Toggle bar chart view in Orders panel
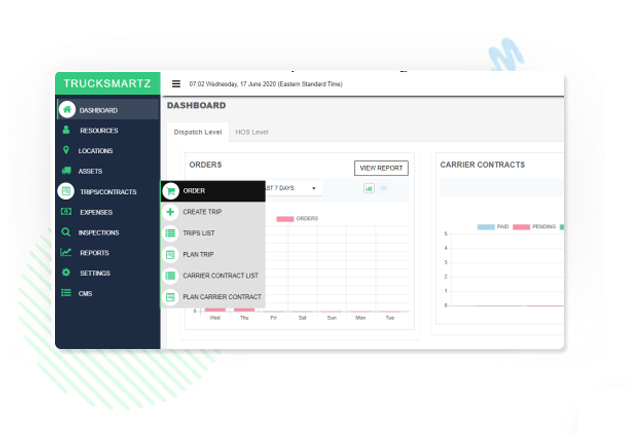Image resolution: width=630 pixels, height=434 pixels. [x=368, y=188]
